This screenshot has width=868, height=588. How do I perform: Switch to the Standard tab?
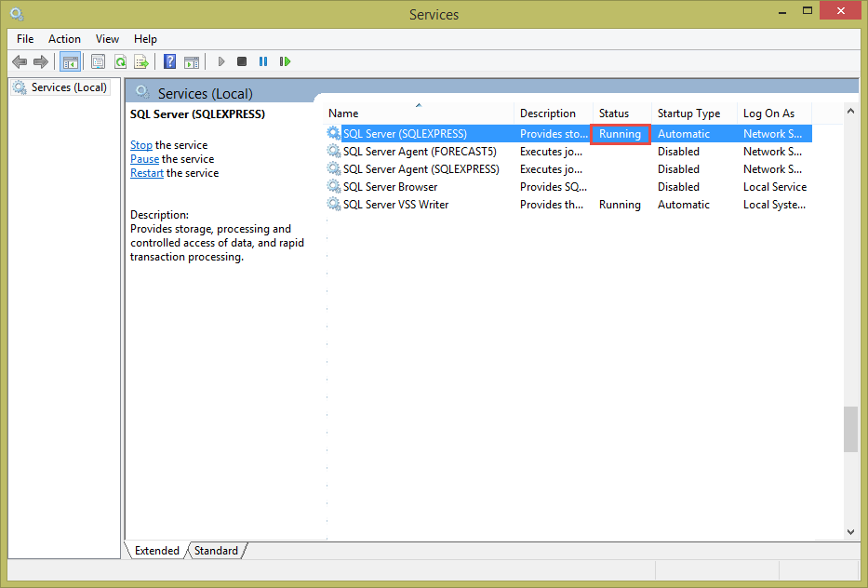tap(217, 551)
